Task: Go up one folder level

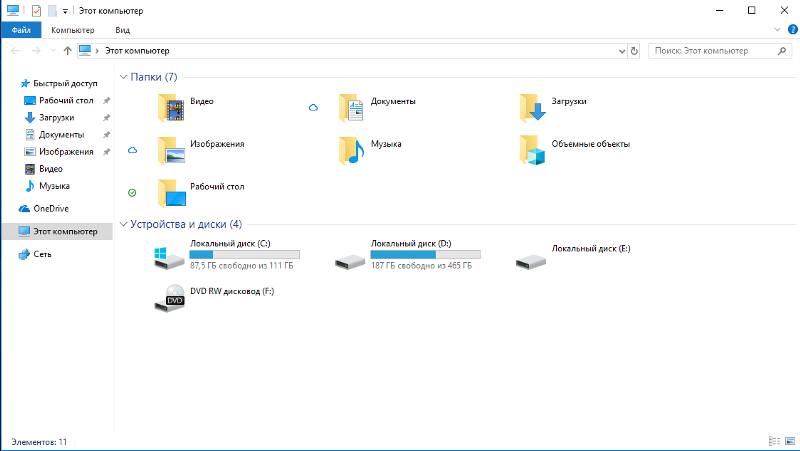Action: [67, 51]
